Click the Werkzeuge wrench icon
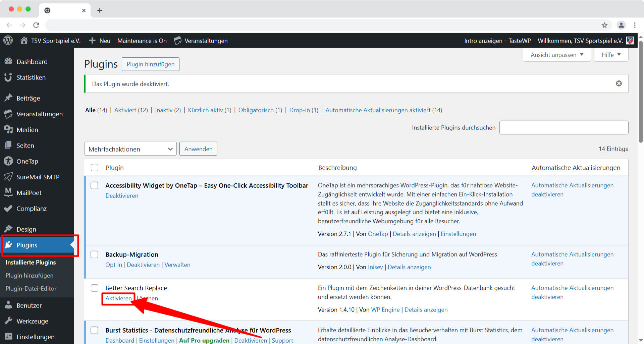The height and width of the screenshot is (344, 644). click(x=8, y=321)
